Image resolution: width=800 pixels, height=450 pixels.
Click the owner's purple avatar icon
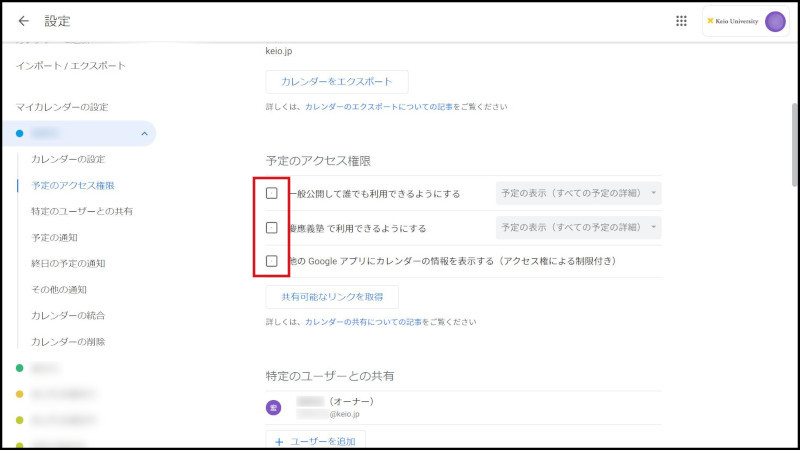[273, 407]
